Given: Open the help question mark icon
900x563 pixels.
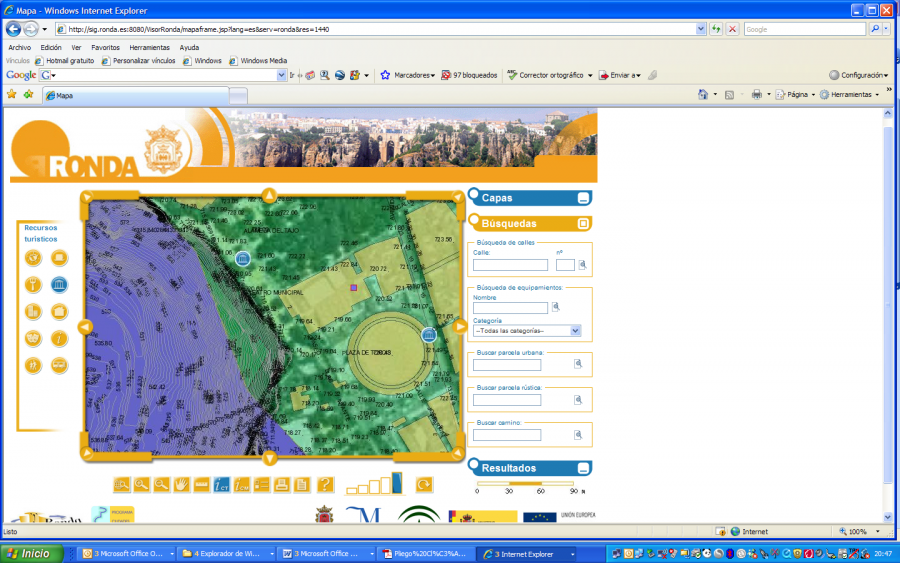Looking at the screenshot, I should point(325,485).
